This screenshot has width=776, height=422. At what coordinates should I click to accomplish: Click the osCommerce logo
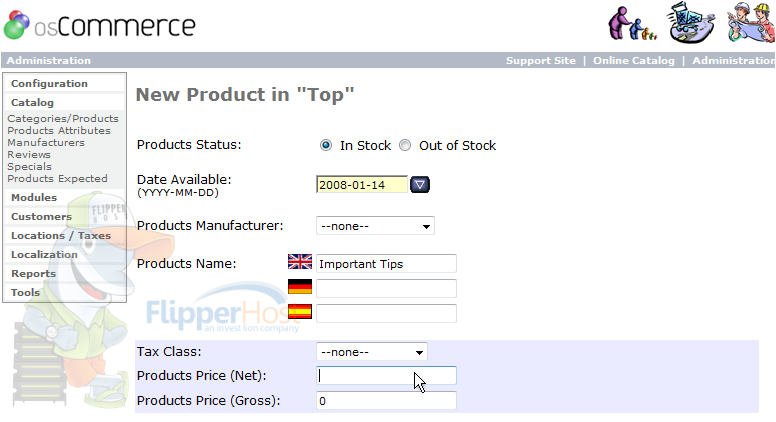pyautogui.click(x=100, y=25)
